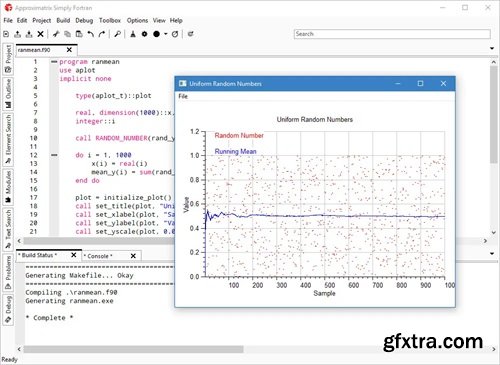Viewport: 500px width, 365px height.
Task: Open the Edit menu
Action: coord(22,20)
